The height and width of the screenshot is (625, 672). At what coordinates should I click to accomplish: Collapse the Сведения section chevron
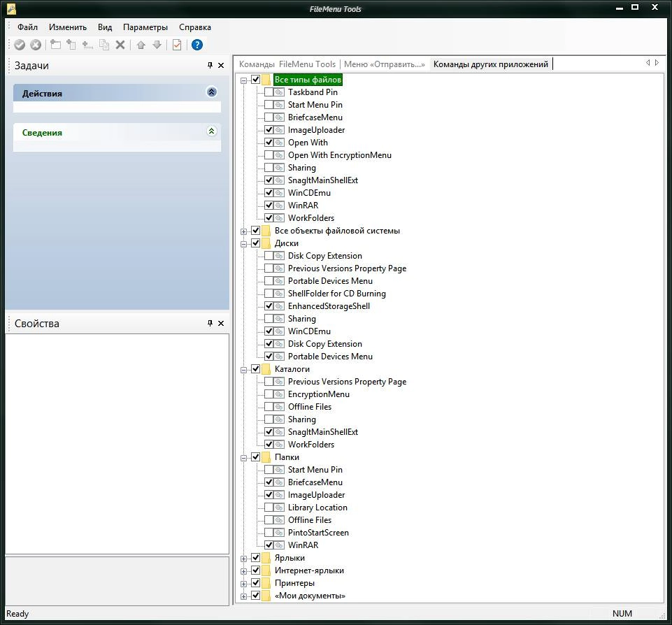tap(212, 131)
